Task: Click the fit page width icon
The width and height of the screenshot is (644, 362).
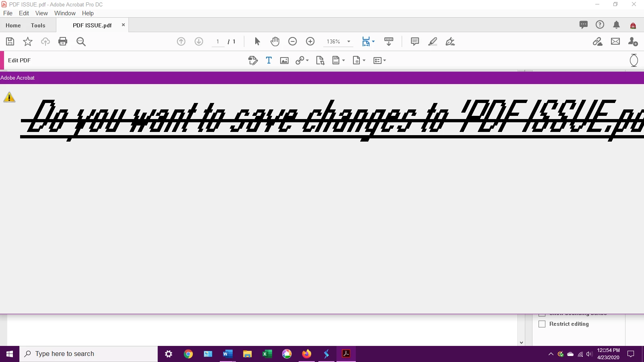Action: coord(366,41)
